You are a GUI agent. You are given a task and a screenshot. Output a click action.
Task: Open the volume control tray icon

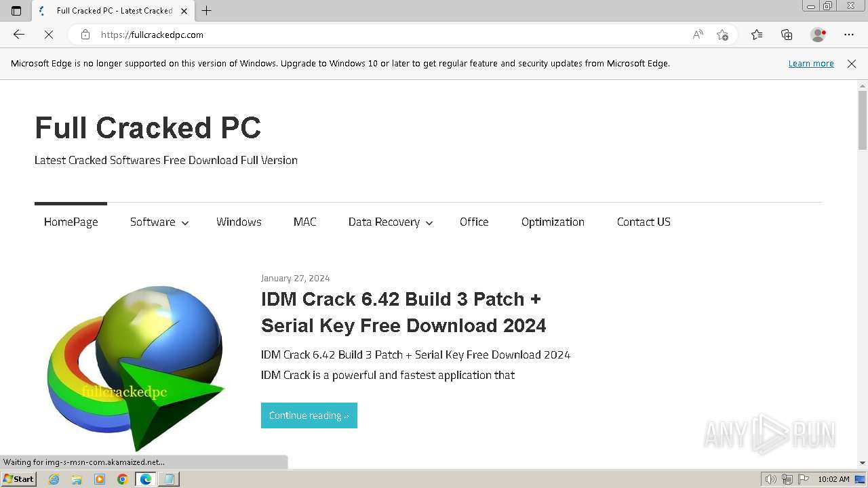[x=771, y=479]
